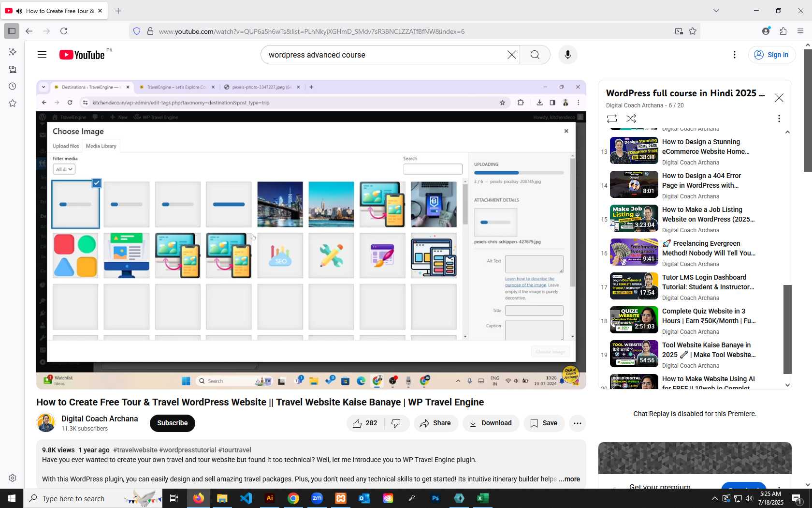Open Firefox application menu

(800, 31)
